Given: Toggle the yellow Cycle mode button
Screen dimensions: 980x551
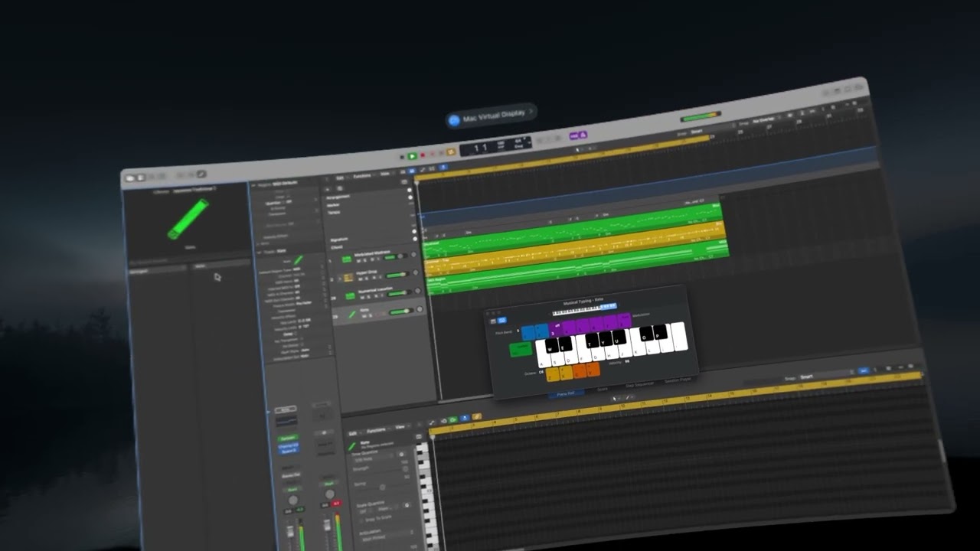Looking at the screenshot, I should (451, 152).
